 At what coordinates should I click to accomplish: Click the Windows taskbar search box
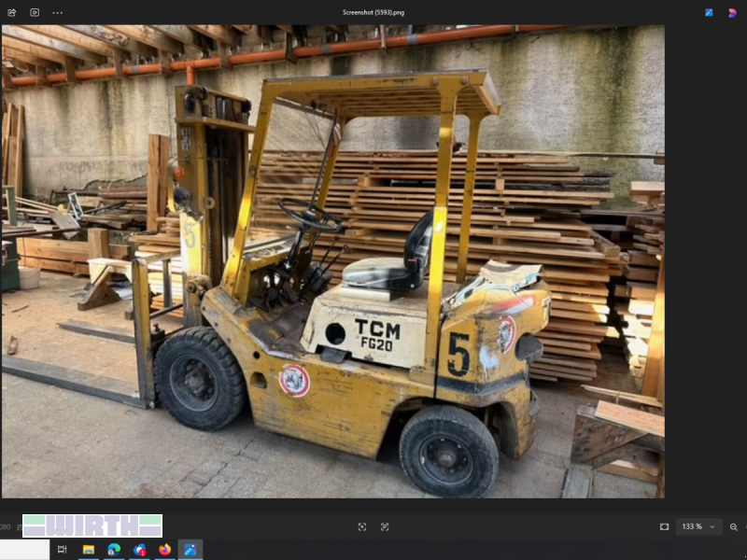tap(24, 550)
